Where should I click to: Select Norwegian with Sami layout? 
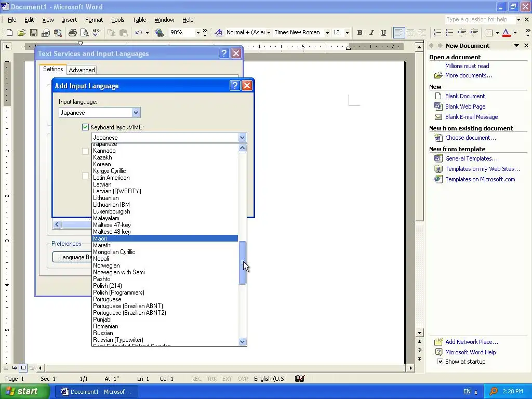pyautogui.click(x=165, y=272)
